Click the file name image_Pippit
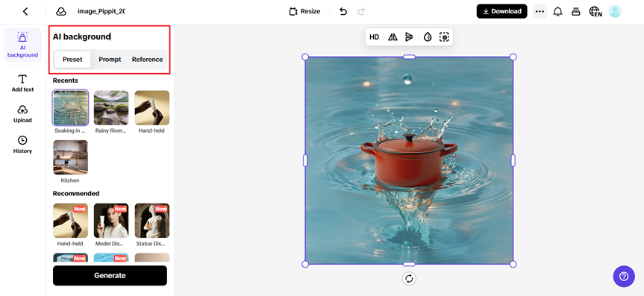 101,11
